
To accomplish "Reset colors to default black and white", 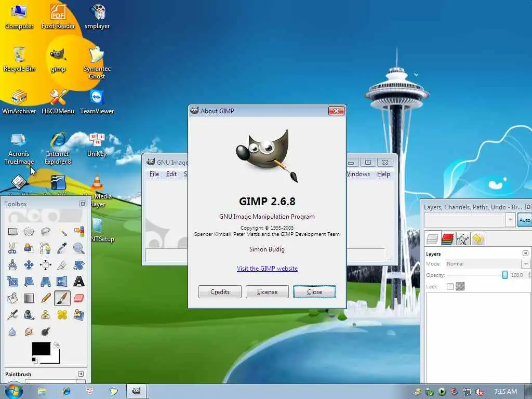I will 34,360.
